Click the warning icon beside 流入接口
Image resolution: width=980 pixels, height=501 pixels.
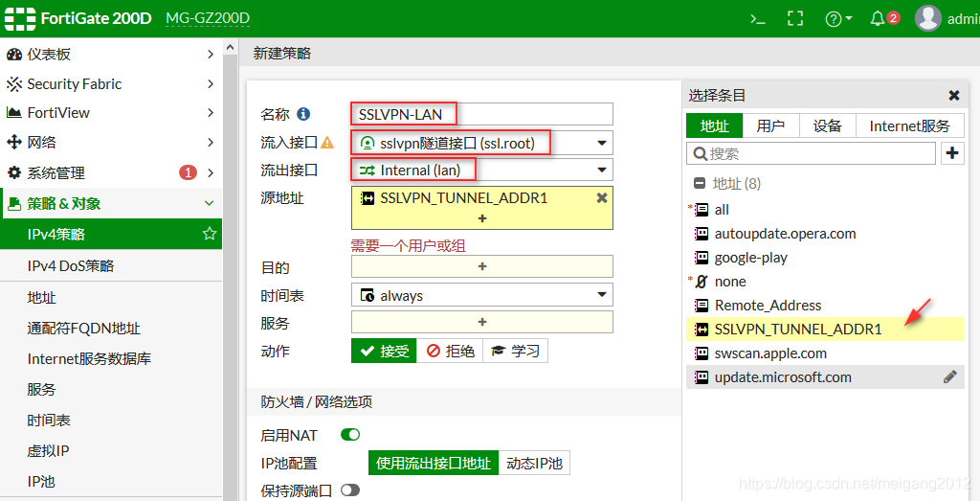327,144
